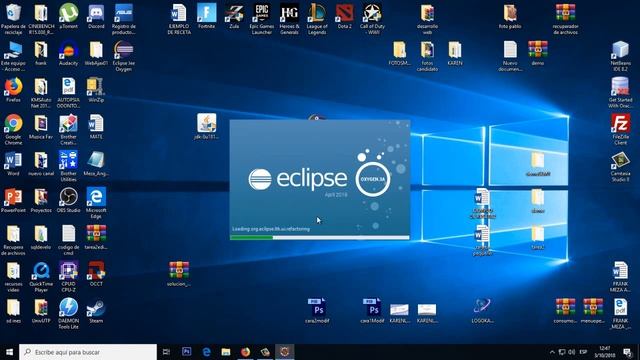Open Task View in the taskbar
Image resolution: width=640 pixels, height=360 pixels.
click(x=166, y=352)
